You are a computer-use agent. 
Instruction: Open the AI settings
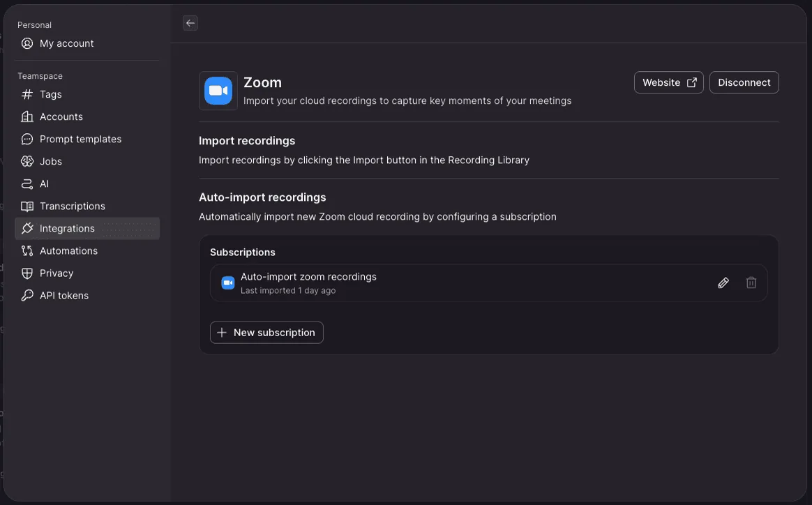(x=87, y=183)
